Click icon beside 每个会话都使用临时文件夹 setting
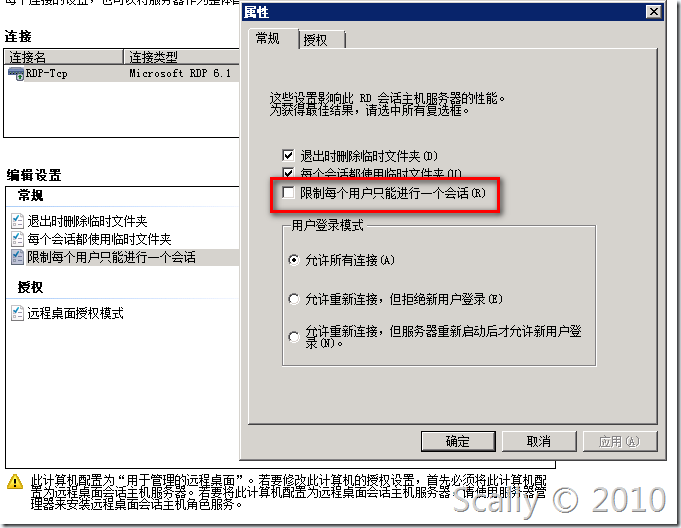681x528 pixels. point(17,239)
